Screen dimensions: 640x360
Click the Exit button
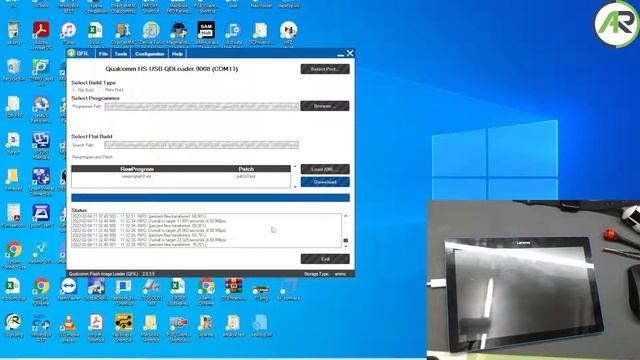point(325,259)
